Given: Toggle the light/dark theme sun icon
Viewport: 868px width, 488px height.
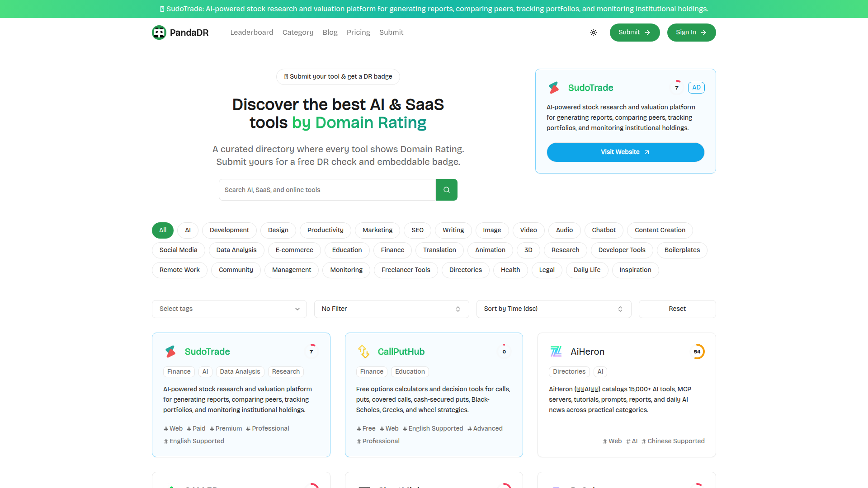Looking at the screenshot, I should pyautogui.click(x=594, y=33).
